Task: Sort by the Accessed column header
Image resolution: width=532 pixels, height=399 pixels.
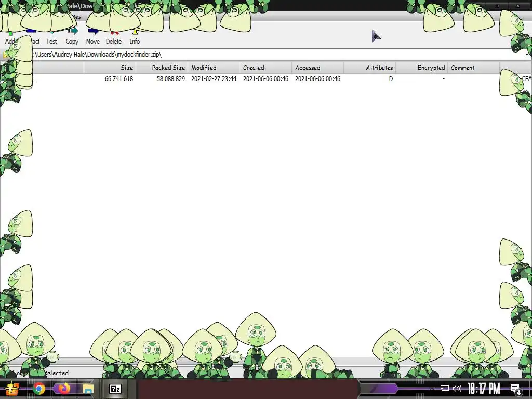Action: click(x=317, y=68)
